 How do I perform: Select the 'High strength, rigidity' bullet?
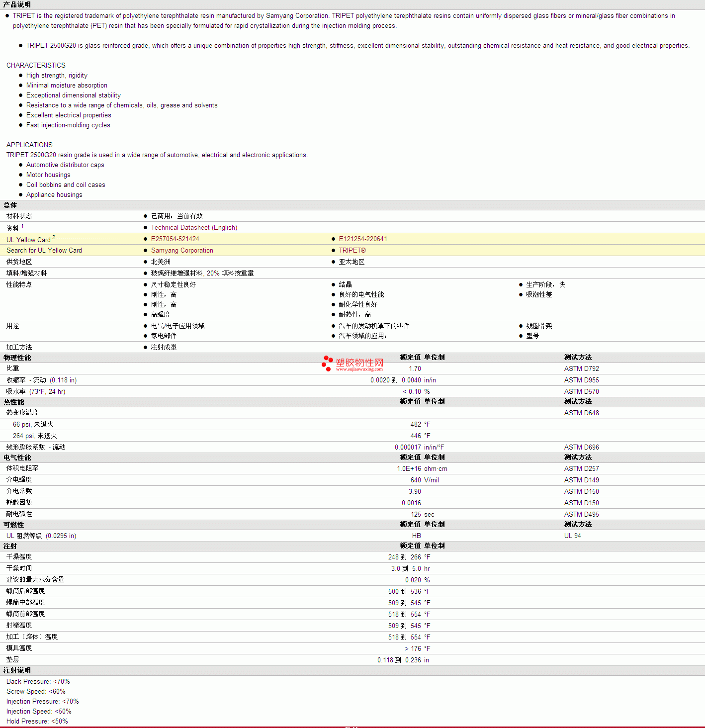(x=57, y=76)
